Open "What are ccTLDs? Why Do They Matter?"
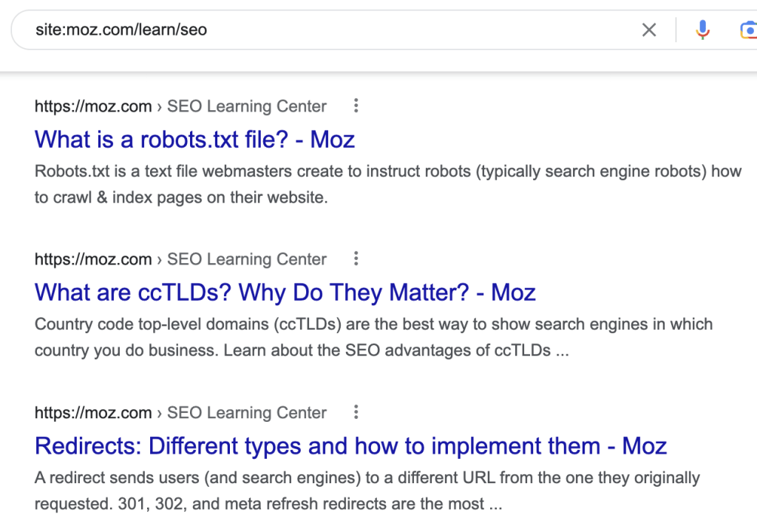Image resolution: width=757 pixels, height=532 pixels. pos(285,293)
